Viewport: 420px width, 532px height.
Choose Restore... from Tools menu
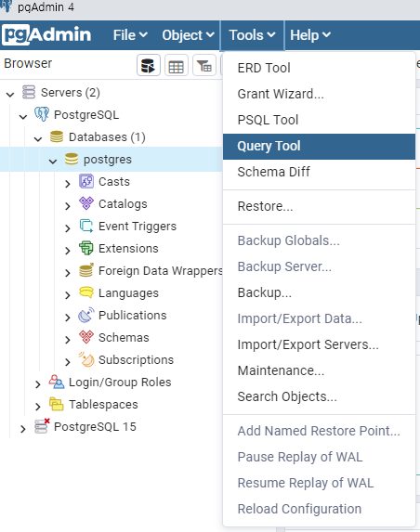click(x=319, y=206)
